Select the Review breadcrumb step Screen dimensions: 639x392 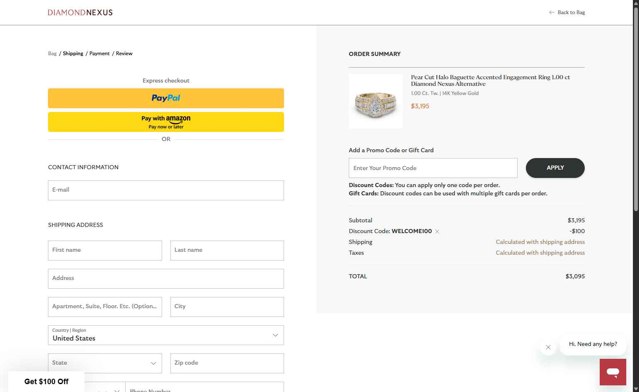[x=124, y=53]
